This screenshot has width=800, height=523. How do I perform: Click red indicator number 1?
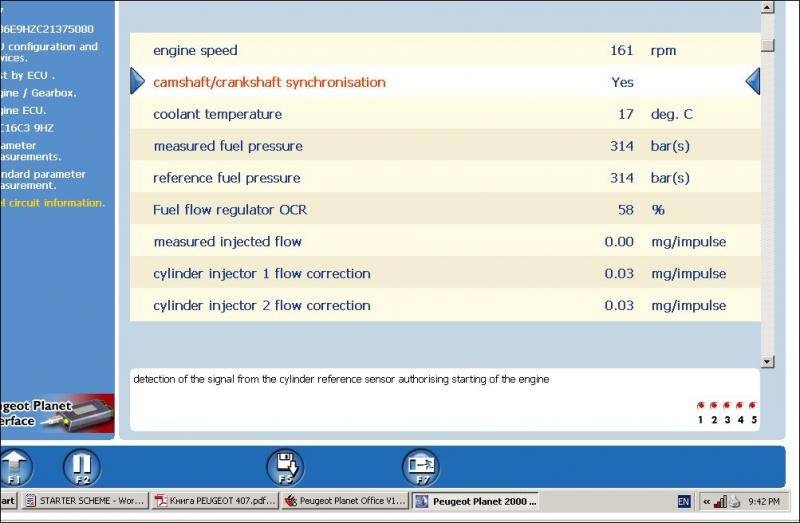(x=701, y=407)
